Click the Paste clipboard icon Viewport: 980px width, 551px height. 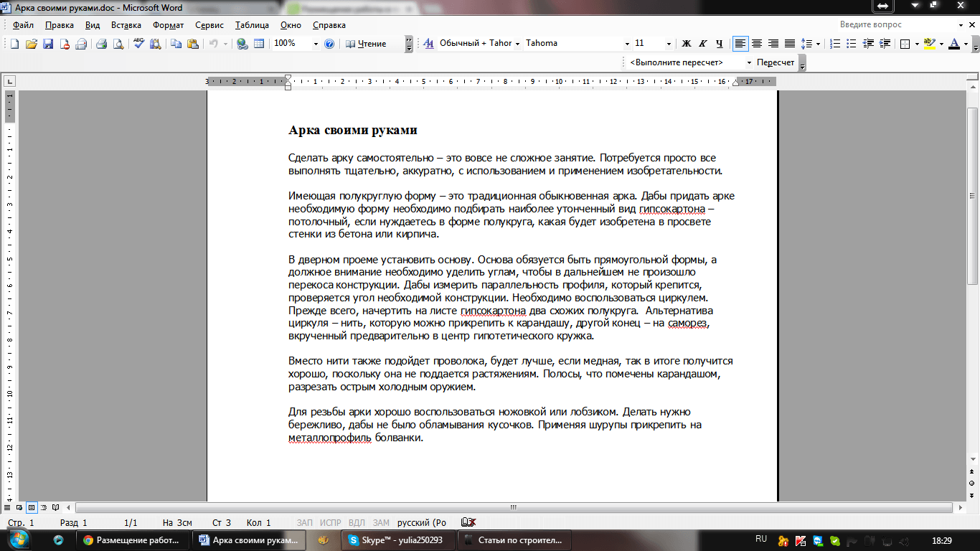[192, 44]
